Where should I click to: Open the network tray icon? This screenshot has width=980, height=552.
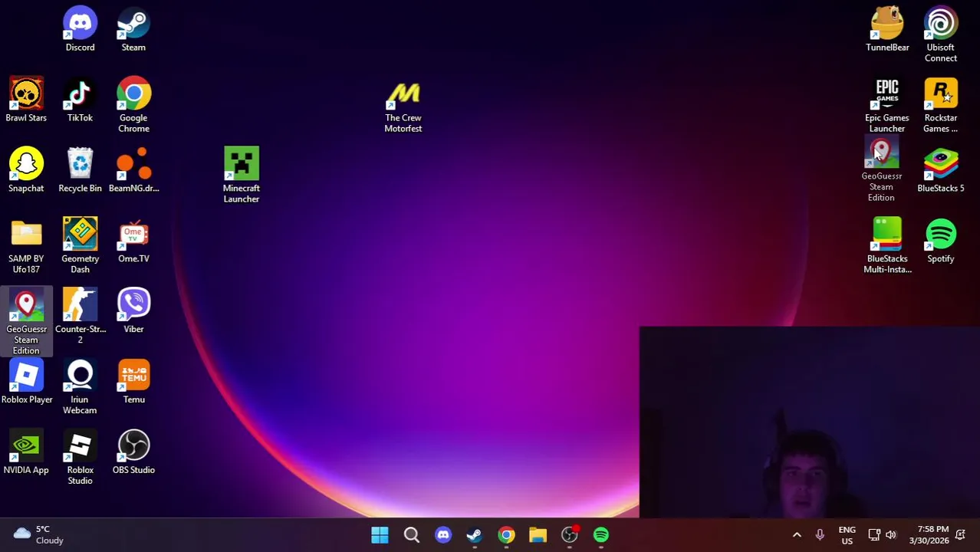(874, 534)
